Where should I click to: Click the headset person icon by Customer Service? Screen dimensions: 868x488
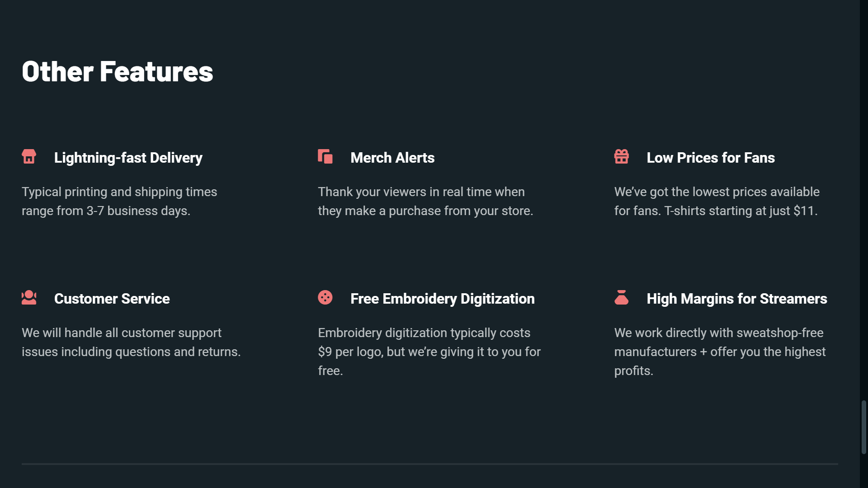(29, 297)
